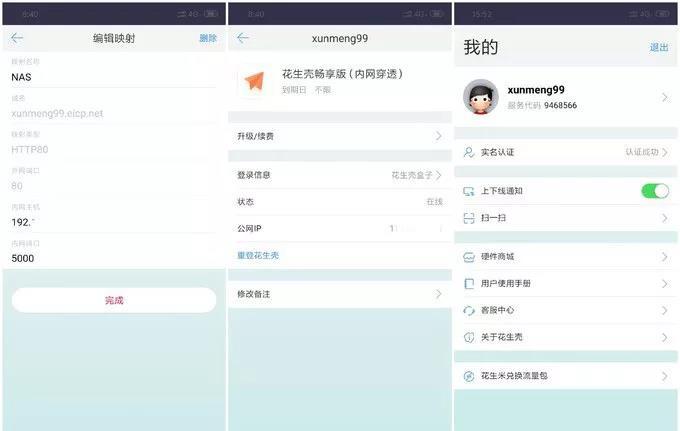Screen dimensions: 680x431
Task: Tap the 关于花生壳 info icon
Action: click(x=469, y=337)
